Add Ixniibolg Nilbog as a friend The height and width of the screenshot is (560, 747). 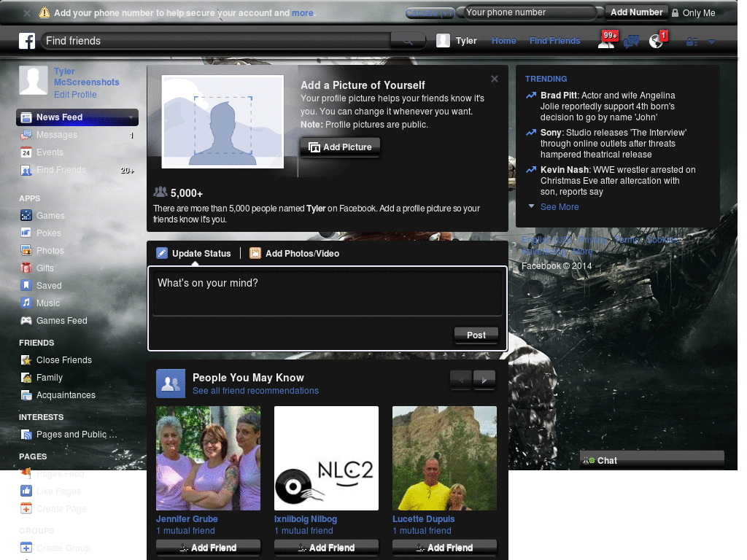pos(326,548)
